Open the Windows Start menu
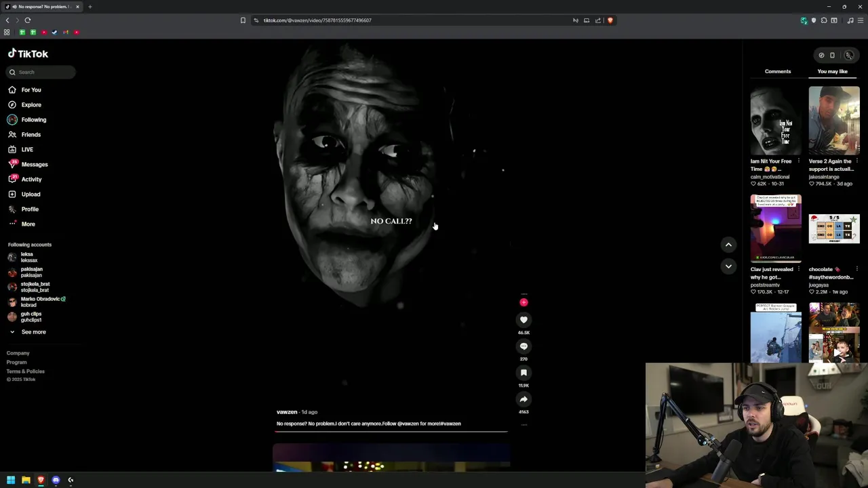 coord(11,480)
